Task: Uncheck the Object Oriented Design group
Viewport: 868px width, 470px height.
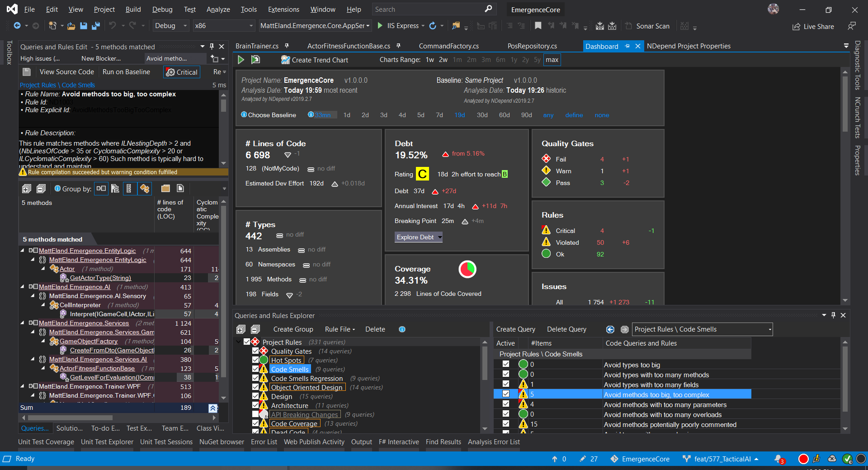Action: [256, 387]
